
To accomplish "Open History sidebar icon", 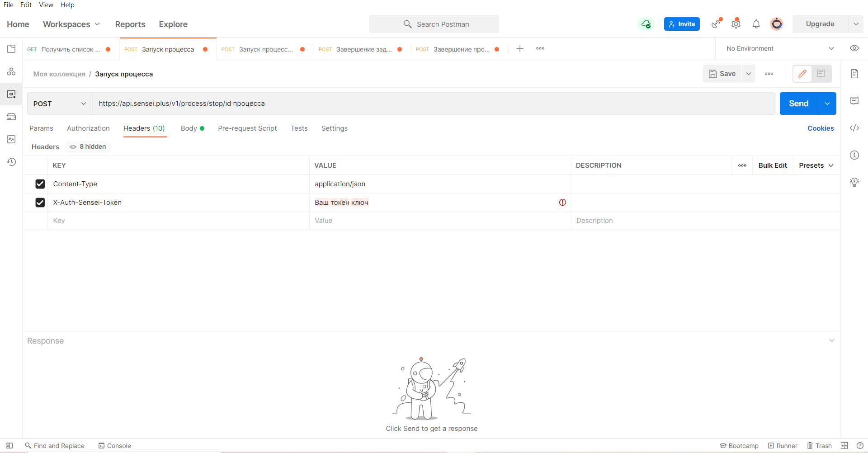I will click(11, 162).
